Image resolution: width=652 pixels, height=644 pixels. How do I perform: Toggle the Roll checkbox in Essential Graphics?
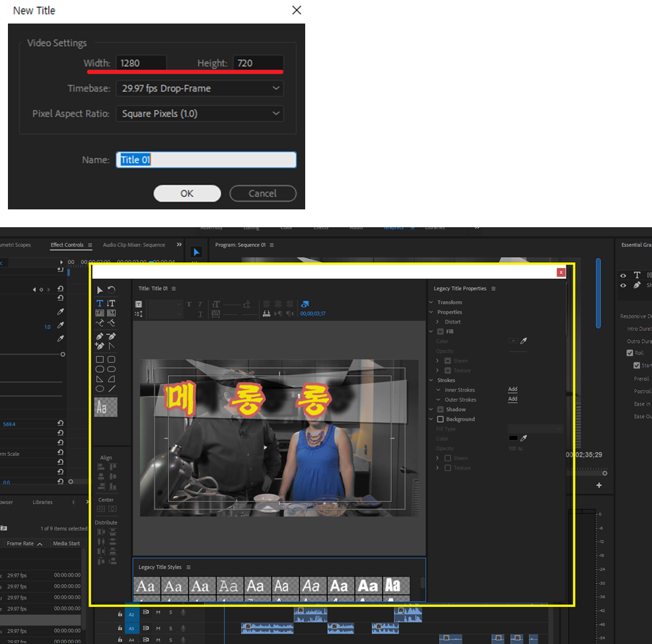(x=630, y=353)
